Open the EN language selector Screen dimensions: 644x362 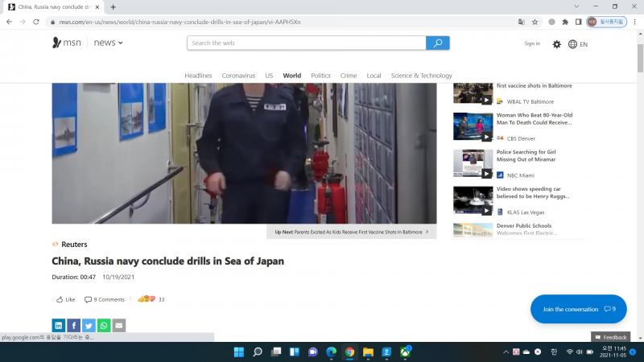point(578,43)
